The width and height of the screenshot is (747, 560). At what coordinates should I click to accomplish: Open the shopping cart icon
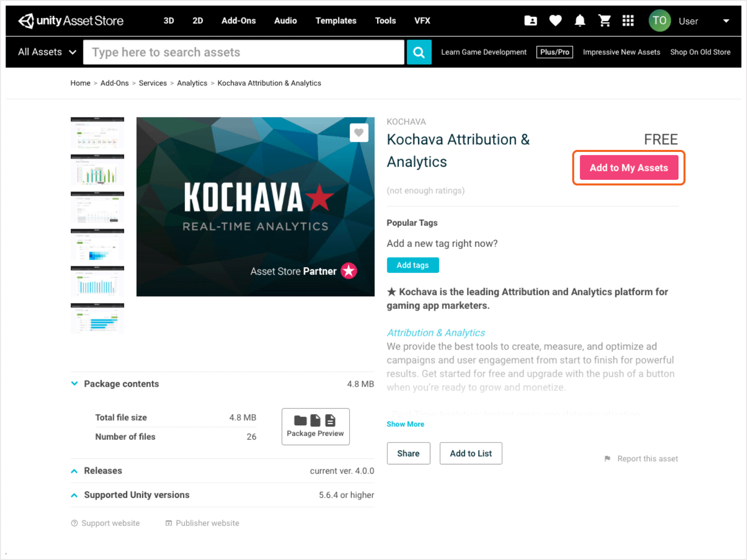(604, 21)
